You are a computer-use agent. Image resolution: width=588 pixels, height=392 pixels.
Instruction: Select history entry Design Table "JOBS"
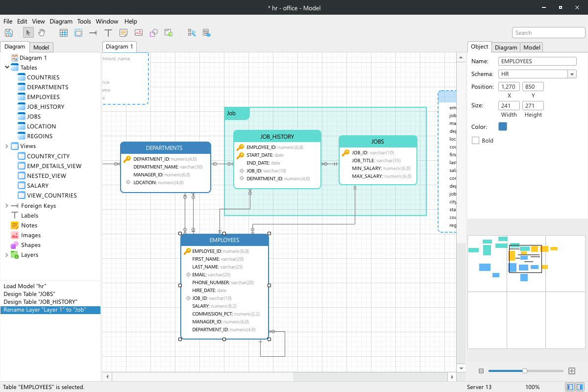pyautogui.click(x=50, y=294)
